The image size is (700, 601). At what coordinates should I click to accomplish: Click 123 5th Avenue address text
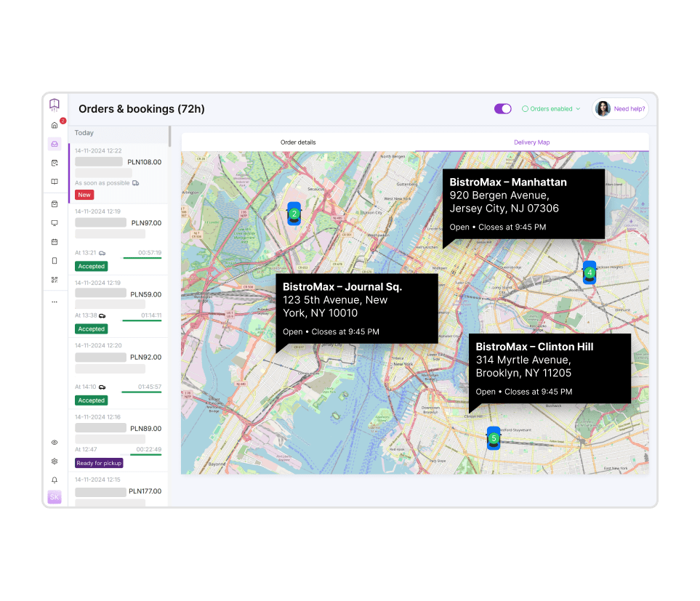click(x=335, y=307)
